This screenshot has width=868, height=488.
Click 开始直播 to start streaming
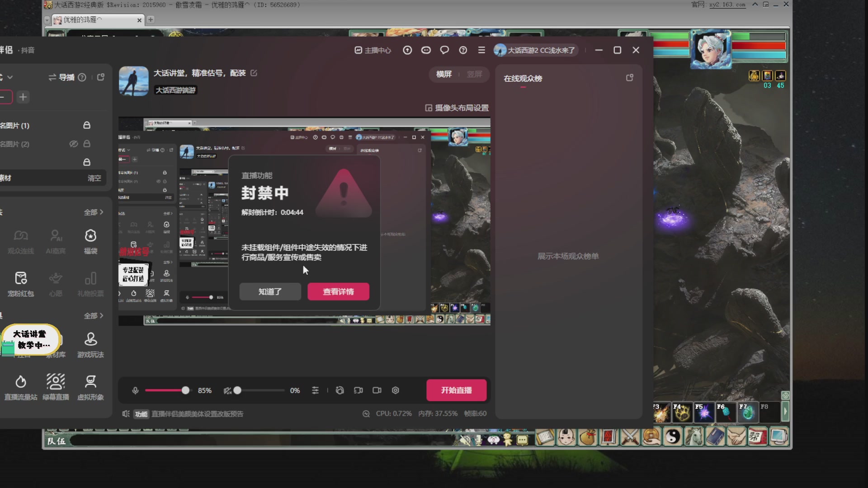click(x=457, y=390)
